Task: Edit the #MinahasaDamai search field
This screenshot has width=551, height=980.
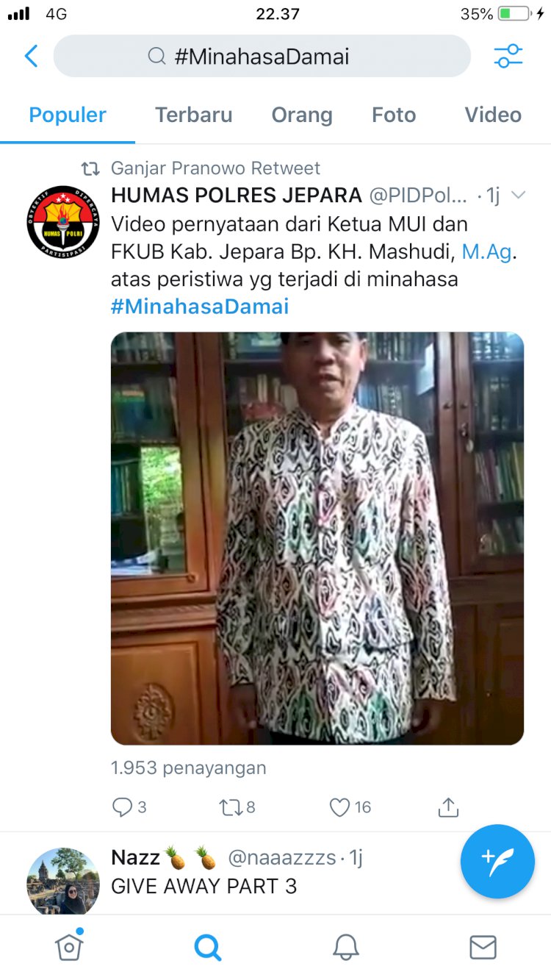Action: click(262, 56)
